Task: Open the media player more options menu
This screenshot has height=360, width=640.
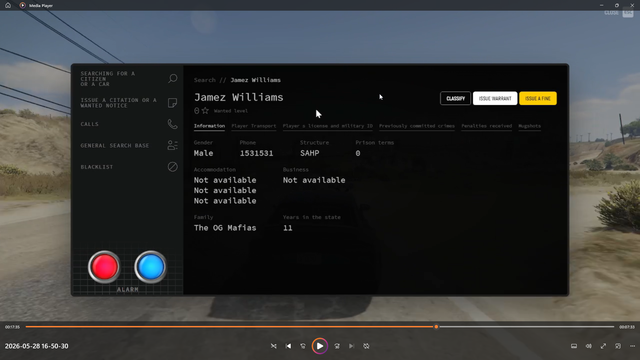Action: (632, 346)
